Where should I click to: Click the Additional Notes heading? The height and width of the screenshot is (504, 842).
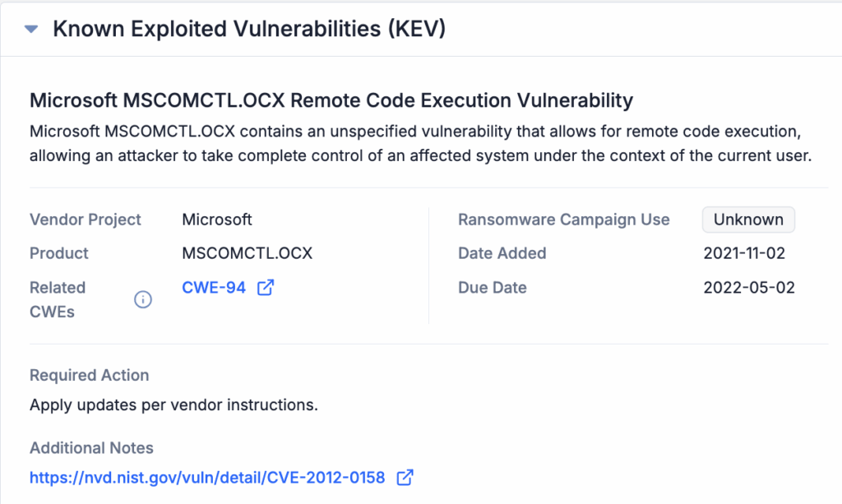(x=91, y=448)
